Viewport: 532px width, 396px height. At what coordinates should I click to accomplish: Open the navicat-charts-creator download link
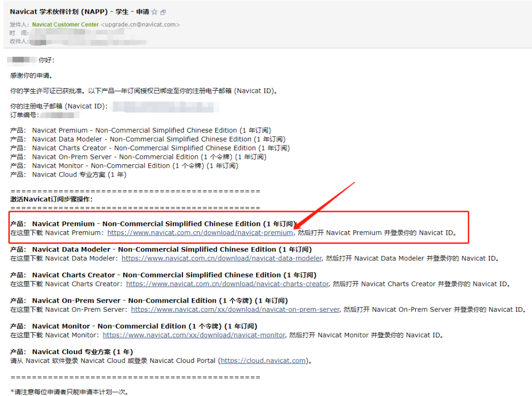pos(227,284)
